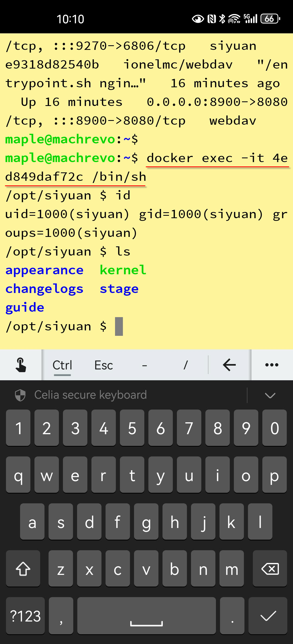
Task: Tap the letter e key
Action: pos(75,475)
